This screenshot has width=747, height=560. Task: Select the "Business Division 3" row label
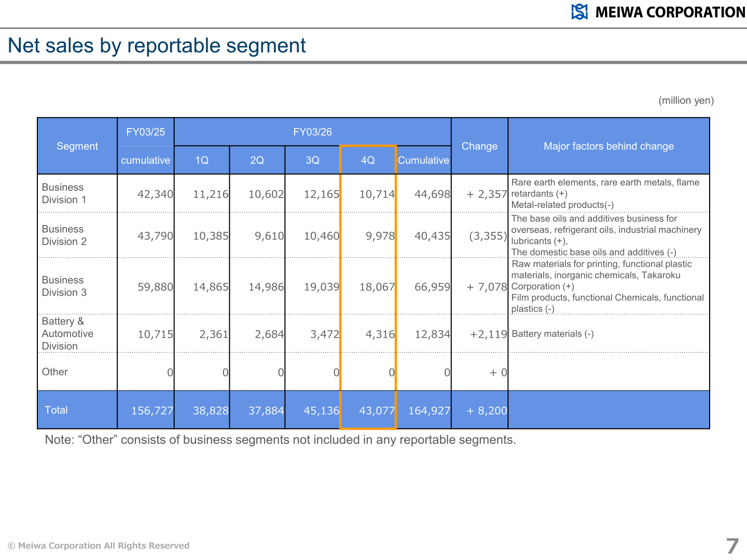click(x=64, y=286)
